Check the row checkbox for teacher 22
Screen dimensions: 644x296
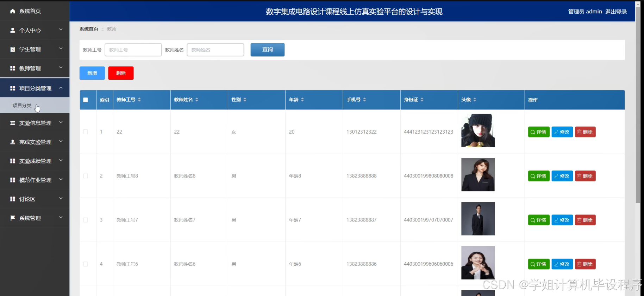tap(86, 132)
